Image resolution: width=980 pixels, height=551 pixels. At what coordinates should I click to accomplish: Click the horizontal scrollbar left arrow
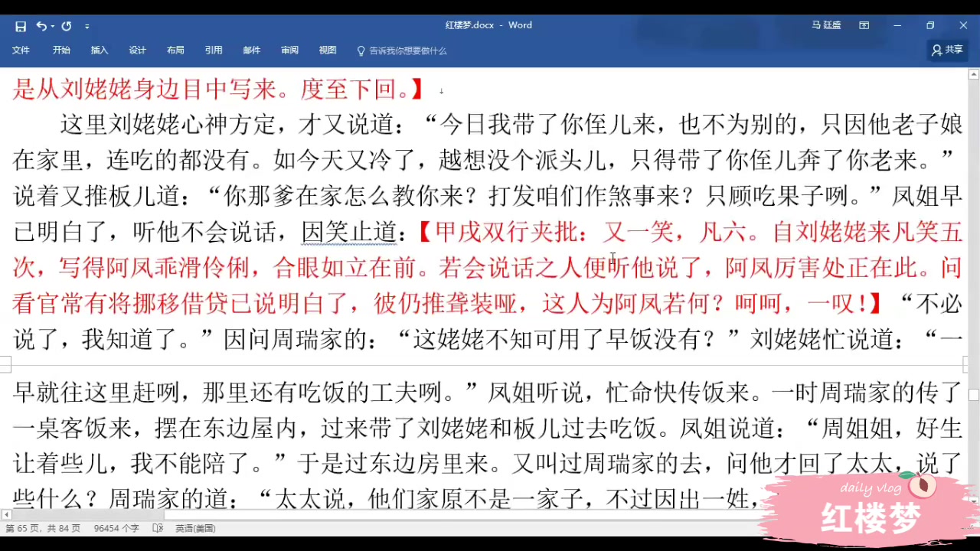[x=7, y=515]
